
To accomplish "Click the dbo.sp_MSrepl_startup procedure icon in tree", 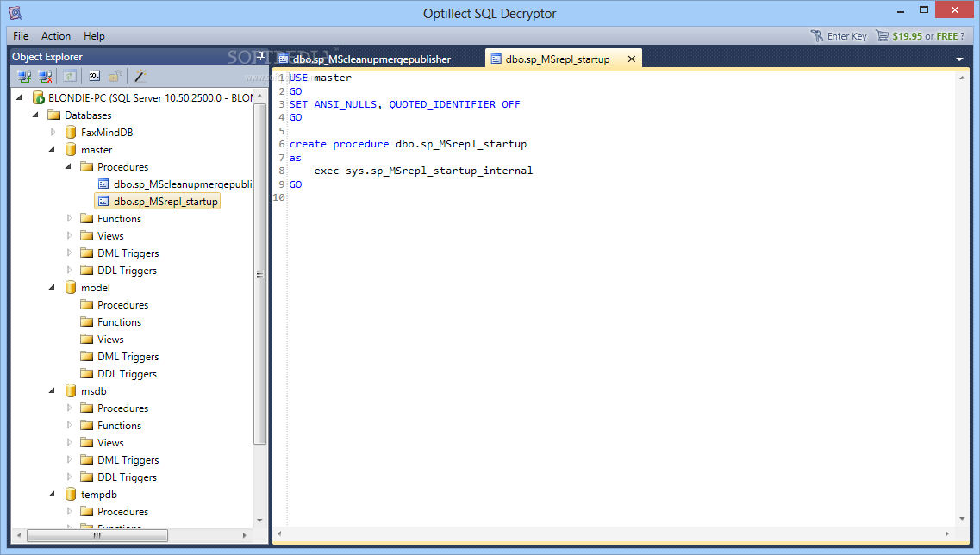I will (103, 202).
